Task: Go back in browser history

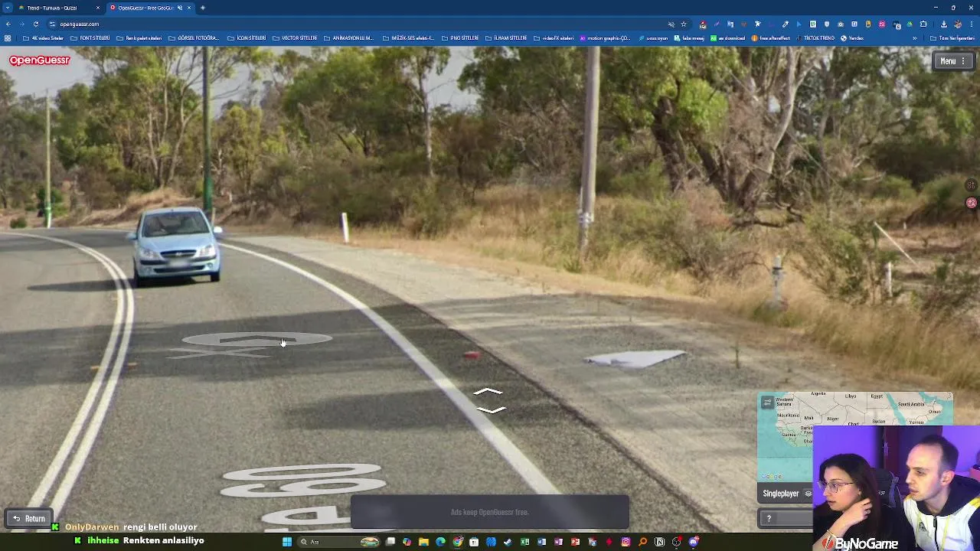Action: pyautogui.click(x=8, y=24)
